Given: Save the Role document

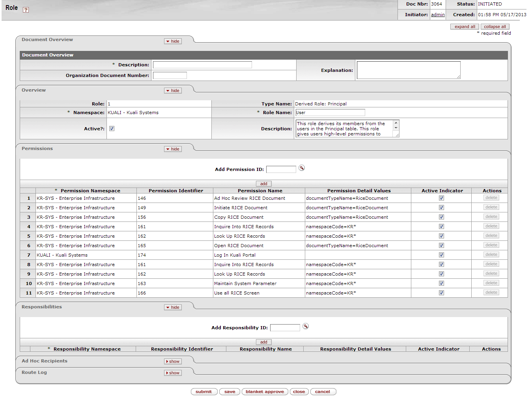Looking at the screenshot, I should [230, 392].
